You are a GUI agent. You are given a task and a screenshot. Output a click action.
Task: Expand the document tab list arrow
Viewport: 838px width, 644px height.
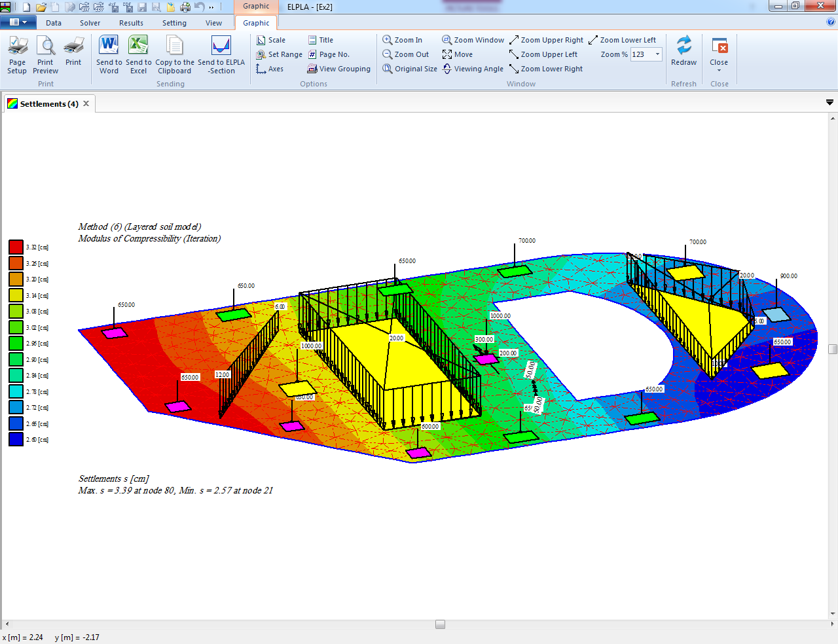point(829,103)
